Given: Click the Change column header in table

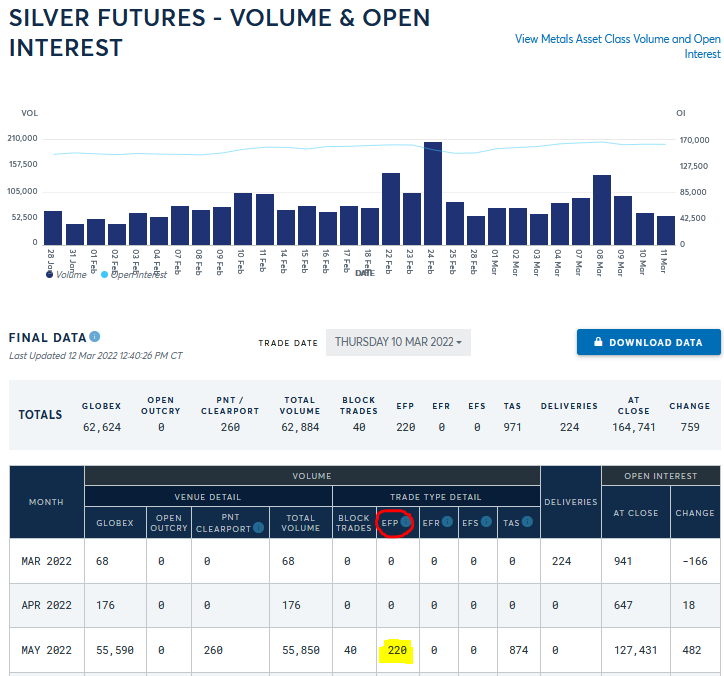Looking at the screenshot, I should click(695, 513).
